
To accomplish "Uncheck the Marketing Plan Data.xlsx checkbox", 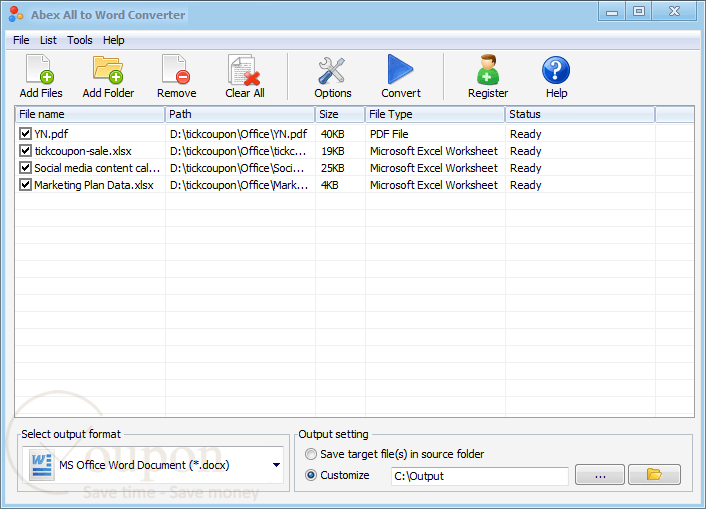I will point(25,185).
